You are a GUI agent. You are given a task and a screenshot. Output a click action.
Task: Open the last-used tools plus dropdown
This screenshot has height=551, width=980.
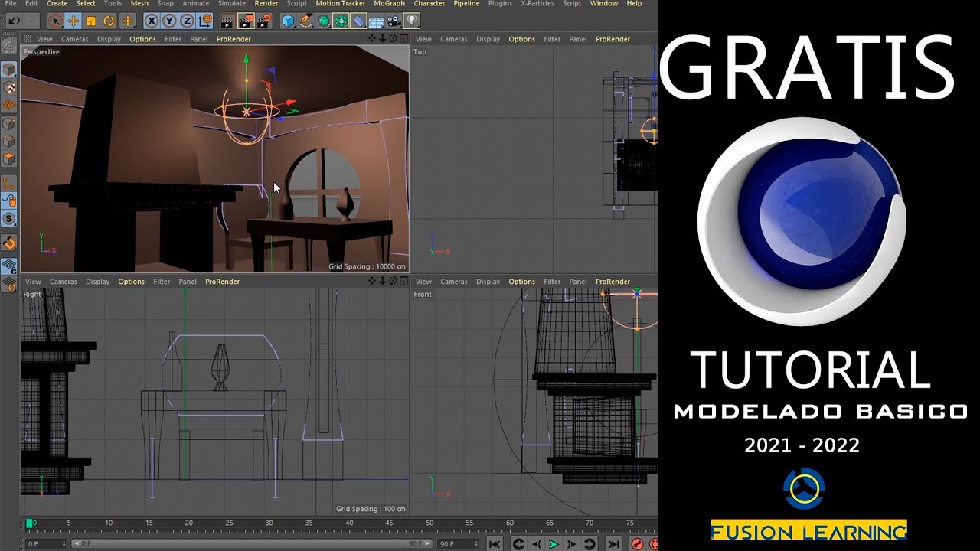click(x=128, y=21)
